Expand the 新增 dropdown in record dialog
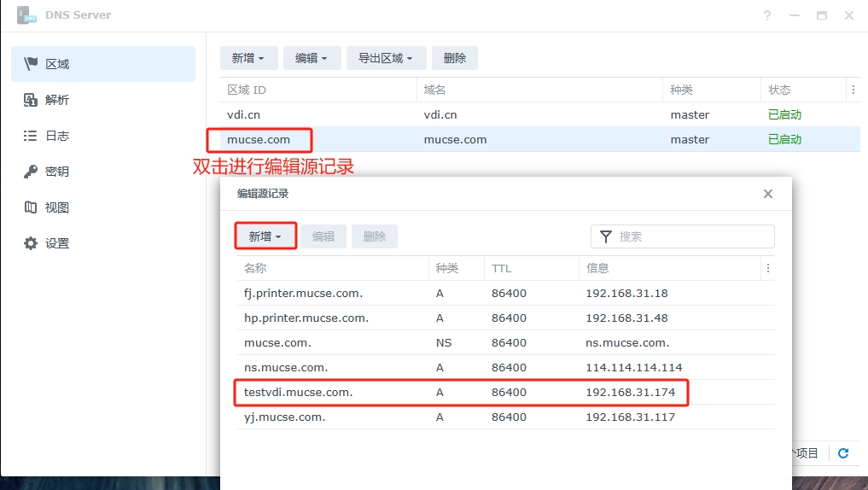The height and width of the screenshot is (490, 868). click(x=265, y=236)
